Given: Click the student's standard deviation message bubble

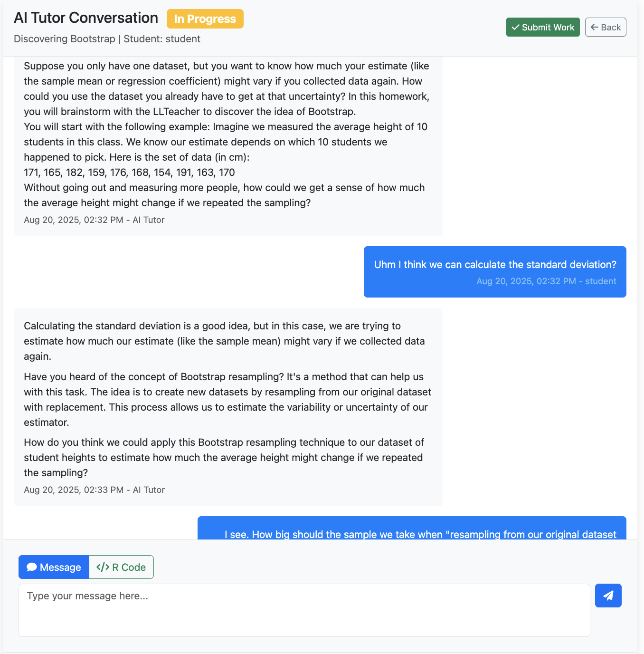Looking at the screenshot, I should [495, 265].
